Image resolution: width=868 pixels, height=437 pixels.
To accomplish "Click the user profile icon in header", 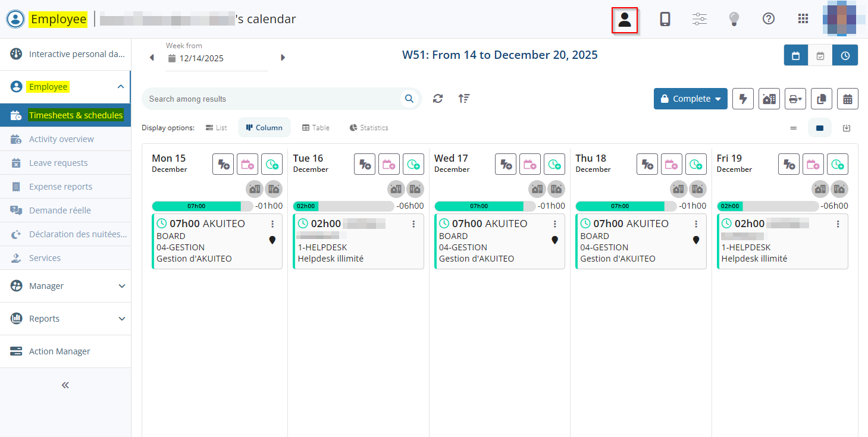I will pyautogui.click(x=625, y=20).
